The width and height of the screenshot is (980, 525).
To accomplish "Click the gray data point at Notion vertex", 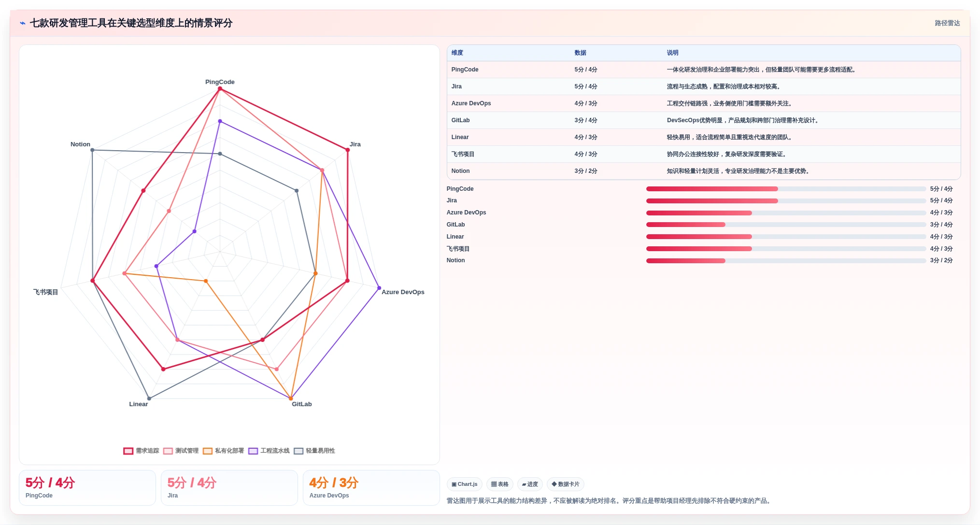I will [92, 150].
